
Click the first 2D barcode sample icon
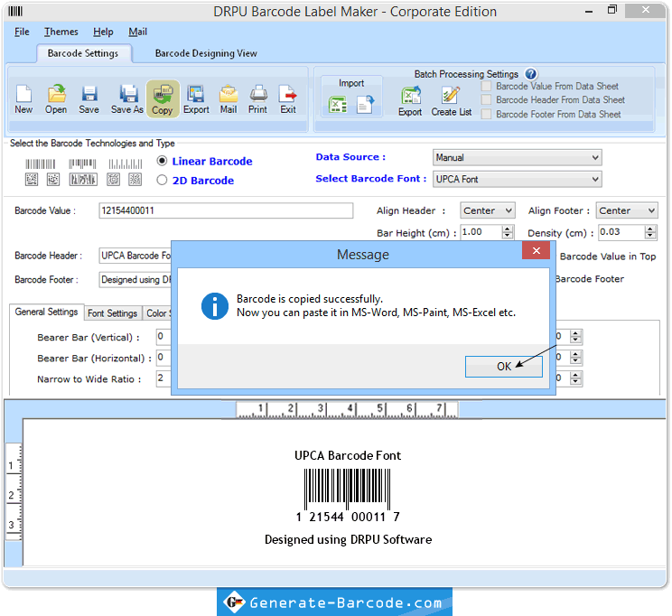coord(32,179)
